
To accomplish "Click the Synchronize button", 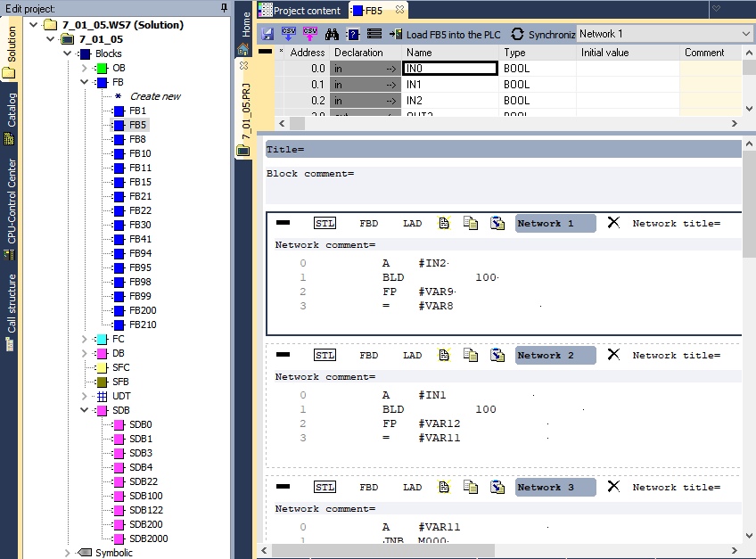I will click(x=543, y=34).
